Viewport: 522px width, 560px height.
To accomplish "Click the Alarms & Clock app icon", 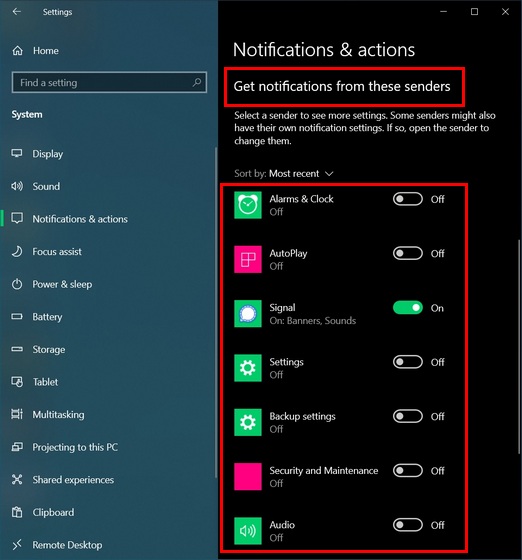I will [x=248, y=205].
